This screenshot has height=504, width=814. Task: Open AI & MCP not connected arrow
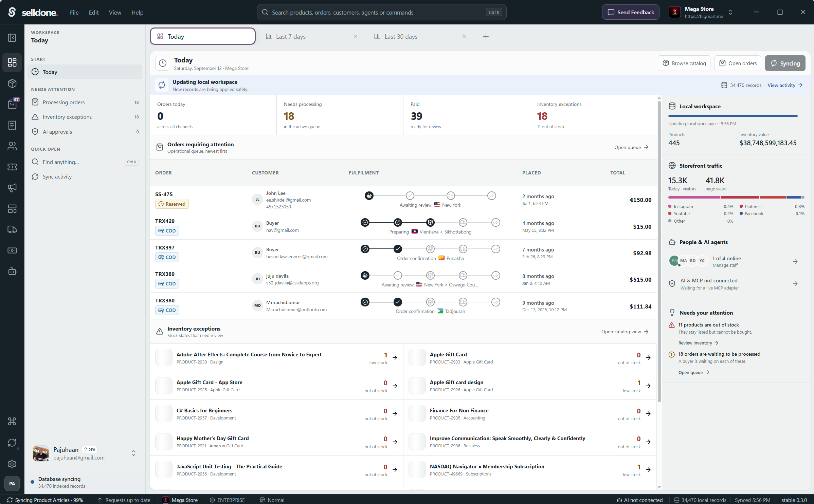point(795,284)
